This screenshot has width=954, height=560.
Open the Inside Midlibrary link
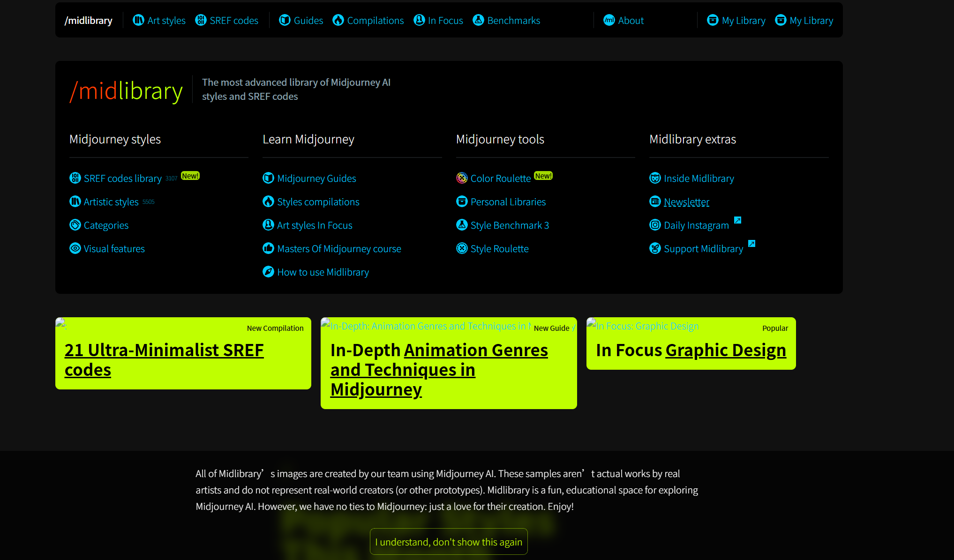point(699,179)
